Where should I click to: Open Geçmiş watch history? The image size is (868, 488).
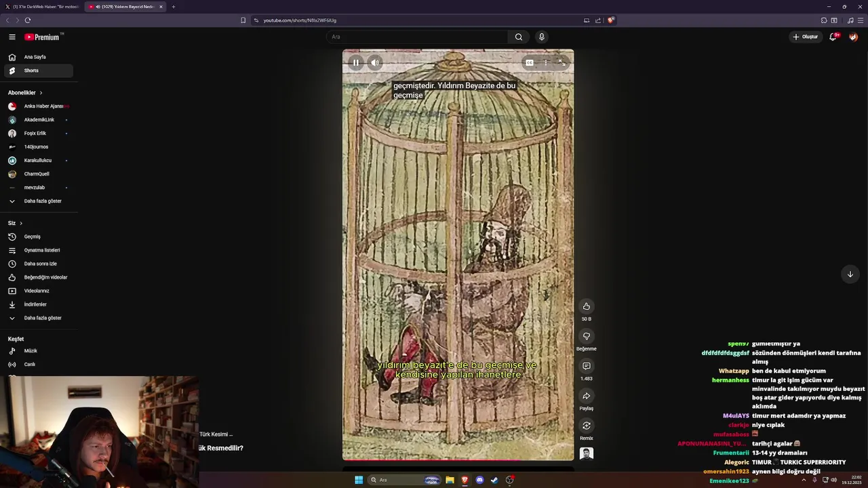(39, 237)
